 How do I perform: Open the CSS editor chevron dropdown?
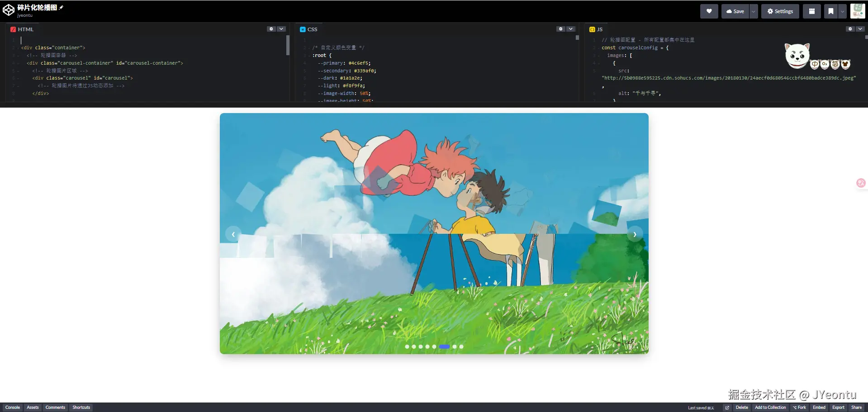click(x=571, y=29)
